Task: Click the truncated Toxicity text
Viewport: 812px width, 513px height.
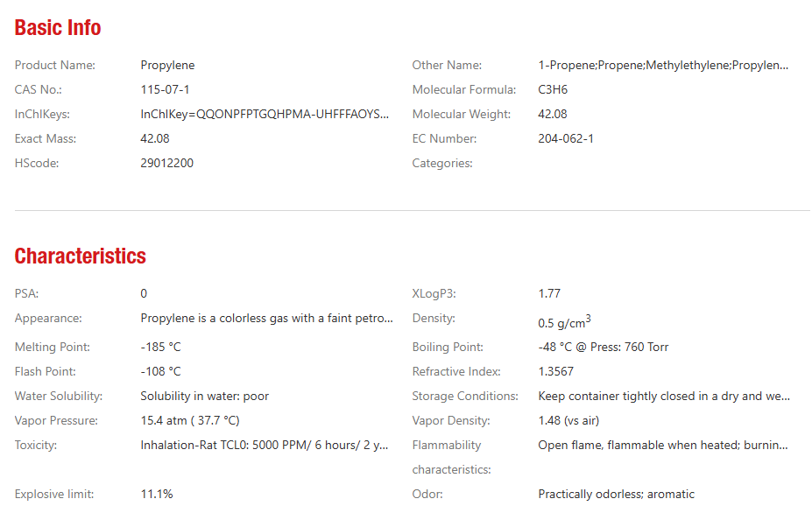Action: 265,446
